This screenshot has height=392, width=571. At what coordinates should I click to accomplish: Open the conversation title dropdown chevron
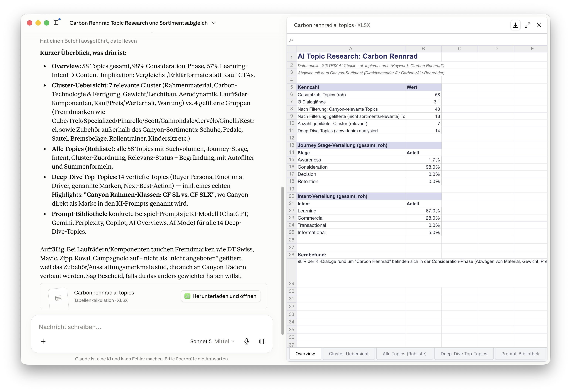point(214,23)
